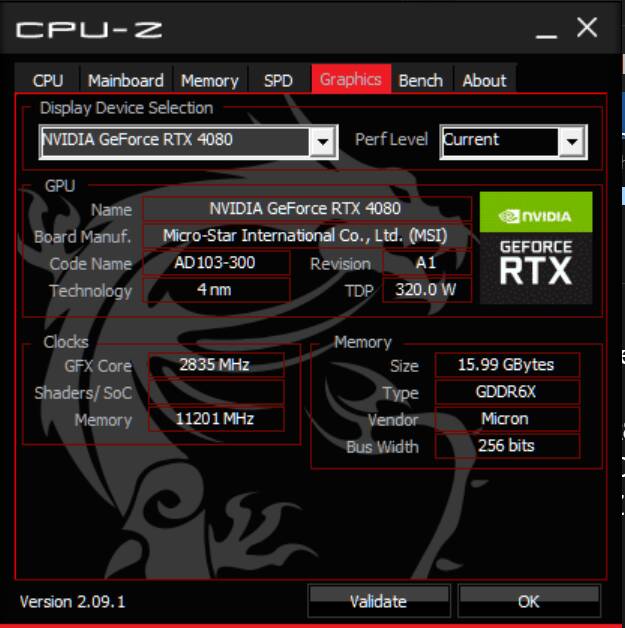Click the Code Name AD103-300 field
Viewport: 625px width, 628px height.
pyautogui.click(x=216, y=263)
